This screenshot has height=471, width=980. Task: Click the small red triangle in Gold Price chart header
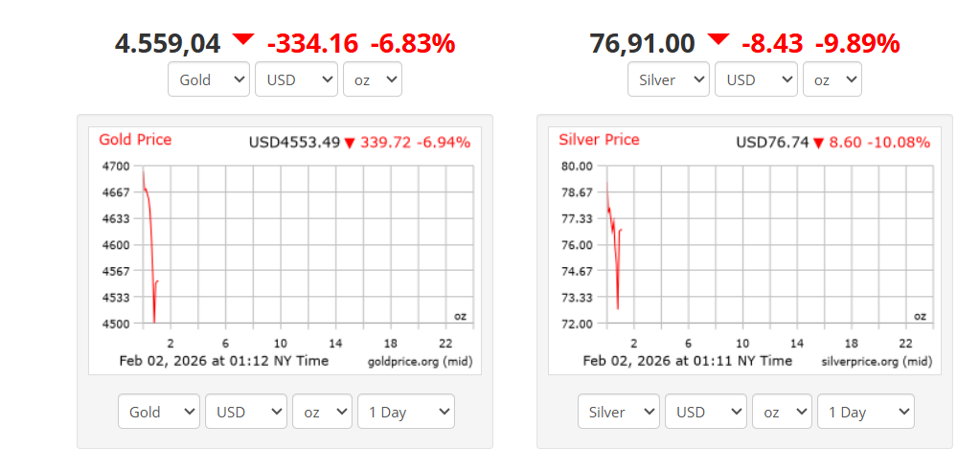(x=350, y=144)
